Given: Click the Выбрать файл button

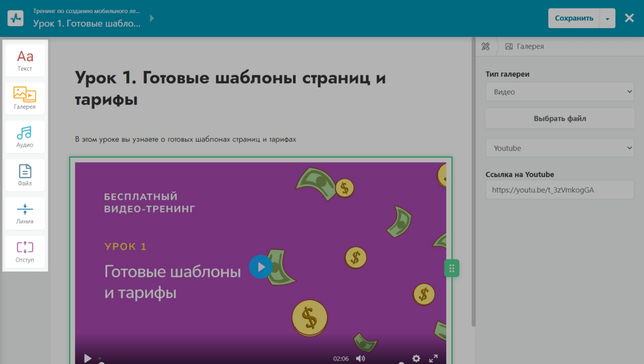Looking at the screenshot, I should [x=560, y=119].
